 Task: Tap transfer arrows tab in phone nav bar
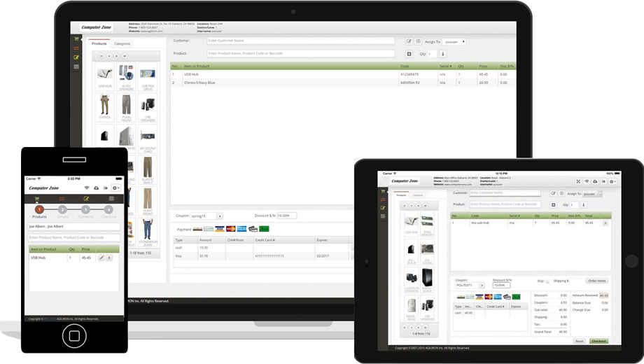pos(62,199)
